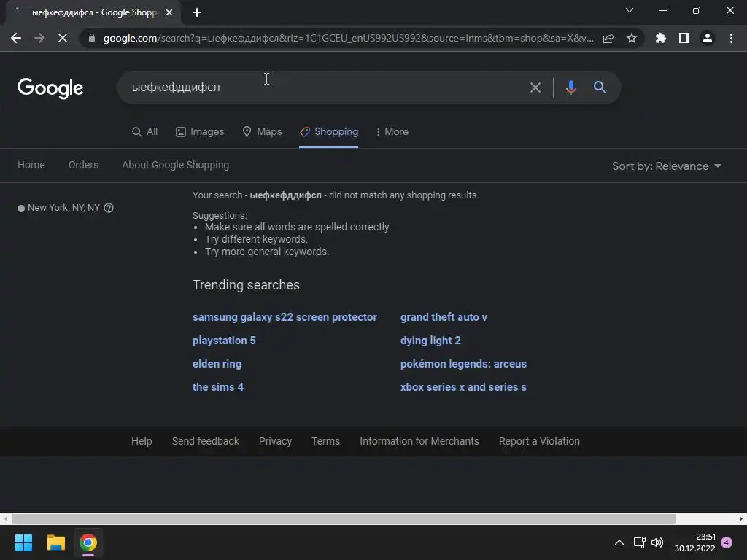747x560 pixels.
Task: Search trending the sims 4
Action: pos(217,387)
